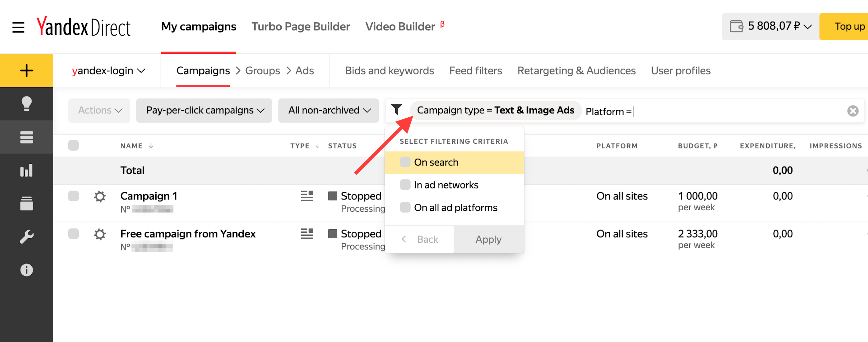Click the Impressions column header

click(836, 146)
